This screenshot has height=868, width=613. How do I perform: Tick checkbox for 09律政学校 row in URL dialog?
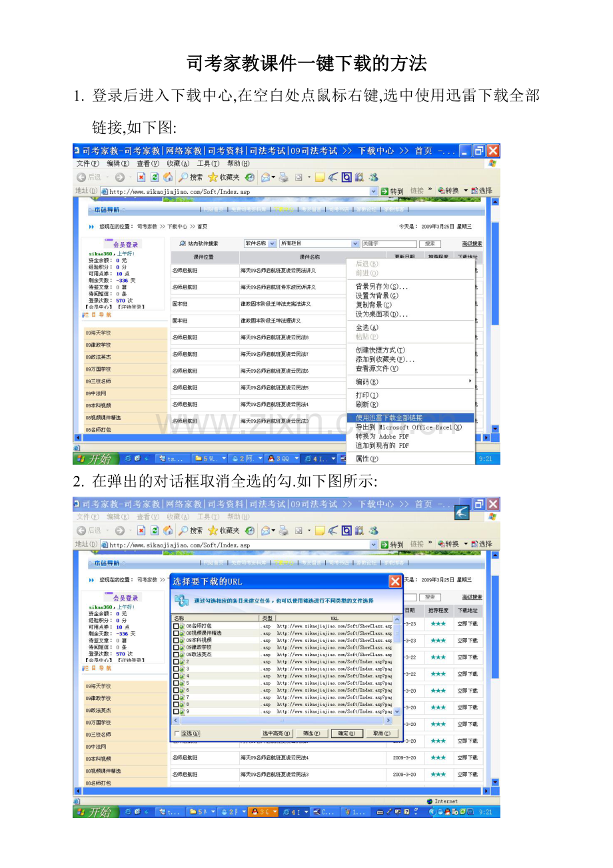pos(176,647)
